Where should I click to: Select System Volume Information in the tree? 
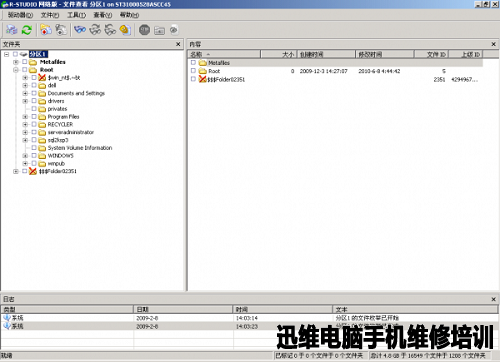(x=80, y=148)
